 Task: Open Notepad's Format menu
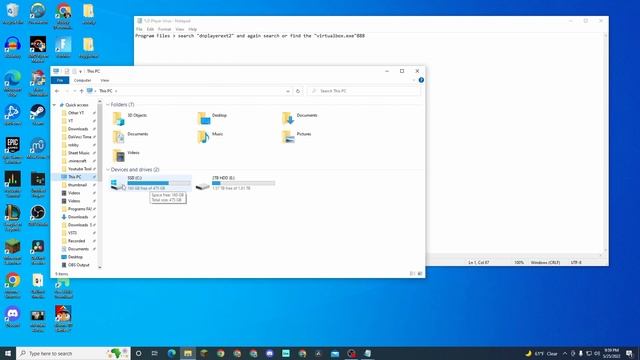point(164,29)
